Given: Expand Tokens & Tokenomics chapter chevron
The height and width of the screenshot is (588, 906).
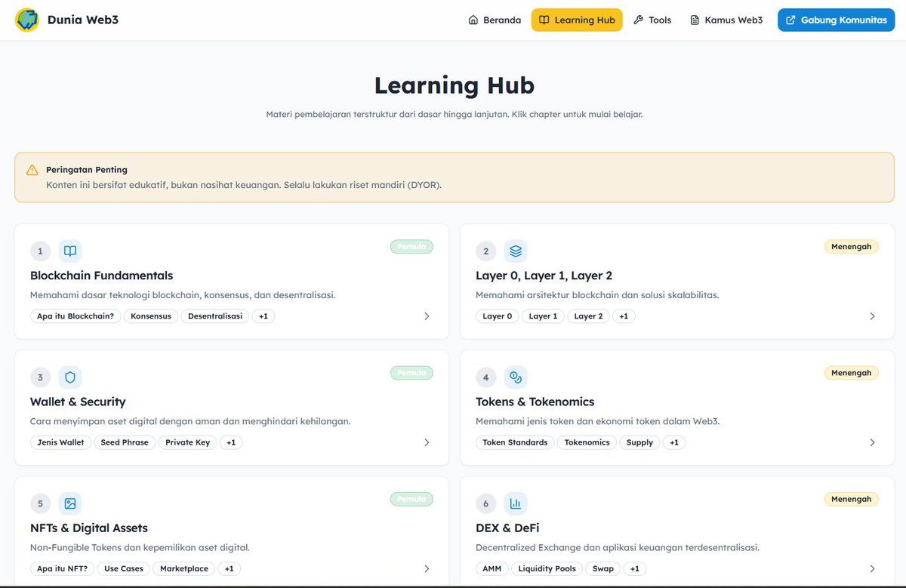Looking at the screenshot, I should pos(872,442).
